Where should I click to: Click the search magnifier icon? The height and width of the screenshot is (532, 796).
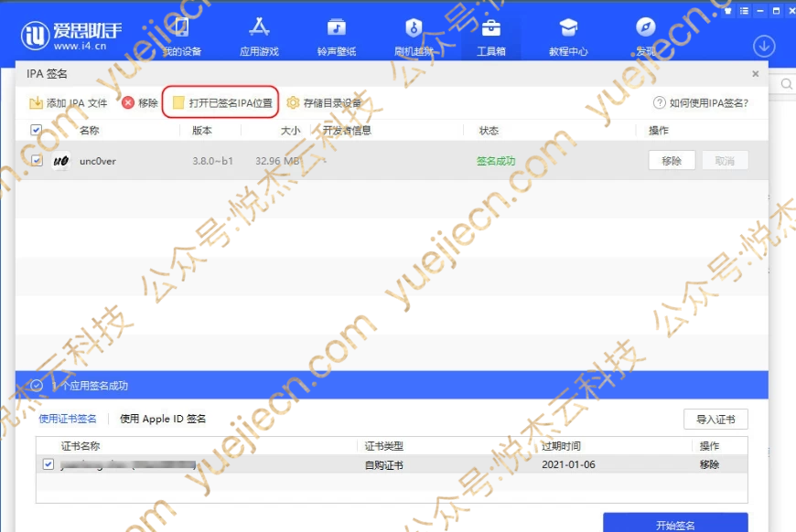[787, 82]
